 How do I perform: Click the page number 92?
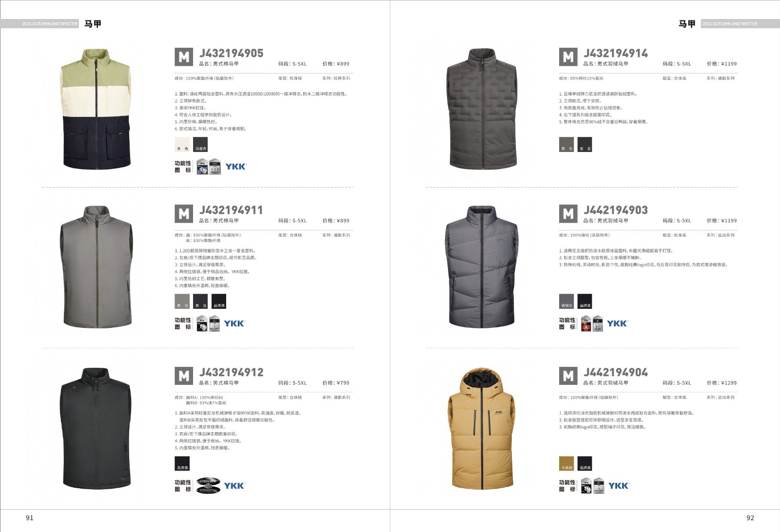tap(750, 518)
